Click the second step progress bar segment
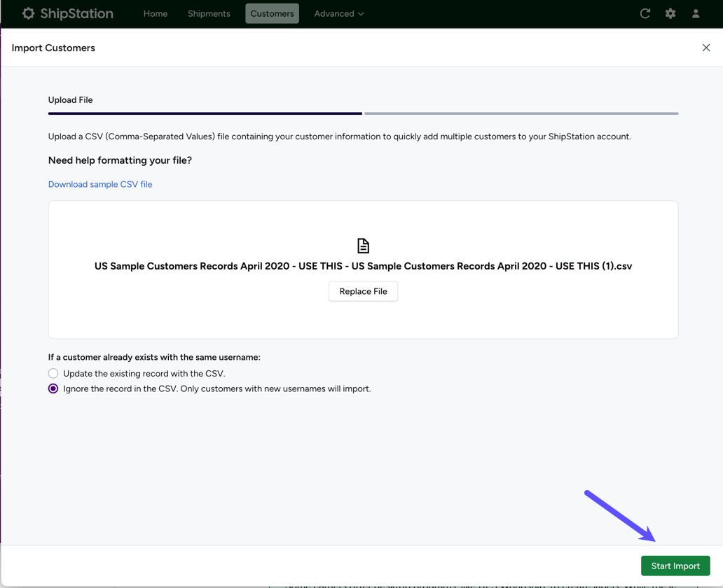Viewport: 723px width, 588px height. click(521, 113)
